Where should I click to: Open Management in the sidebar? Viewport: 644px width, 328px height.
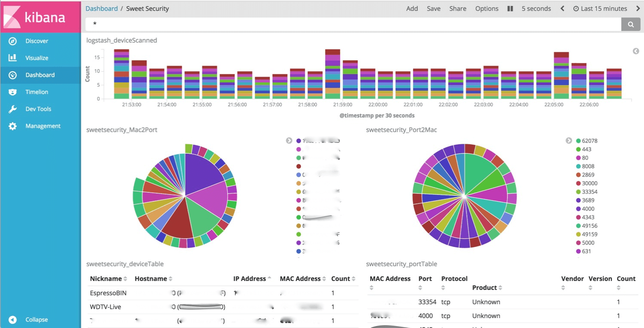(x=43, y=126)
